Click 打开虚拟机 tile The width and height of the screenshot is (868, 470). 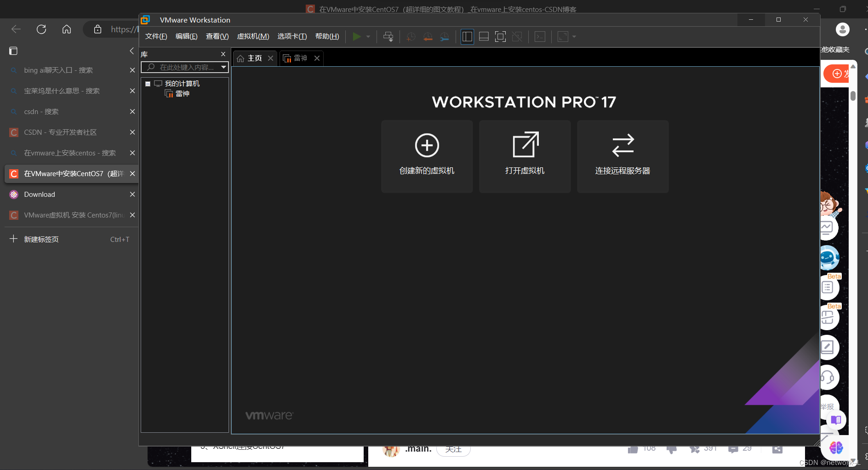(525, 156)
